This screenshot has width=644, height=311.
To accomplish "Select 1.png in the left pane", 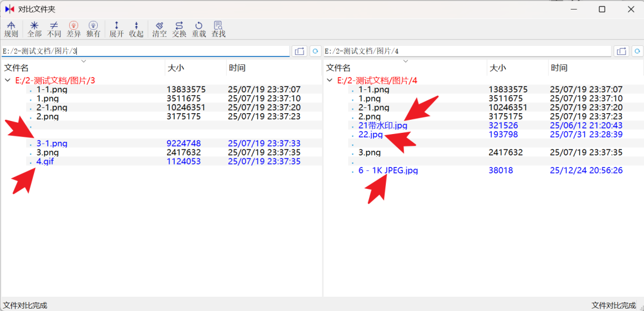I will 48,98.
